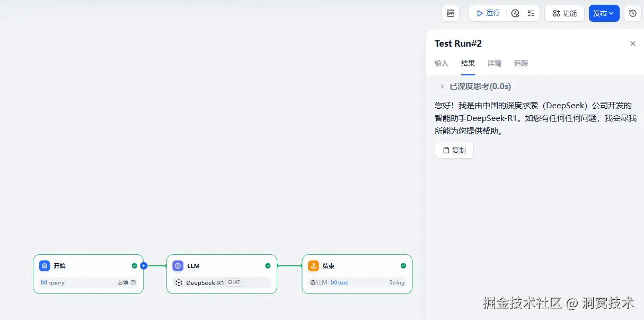Image resolution: width=644 pixels, height=320 pixels.
Task: Click the Test Run#2 title
Action: (458, 44)
